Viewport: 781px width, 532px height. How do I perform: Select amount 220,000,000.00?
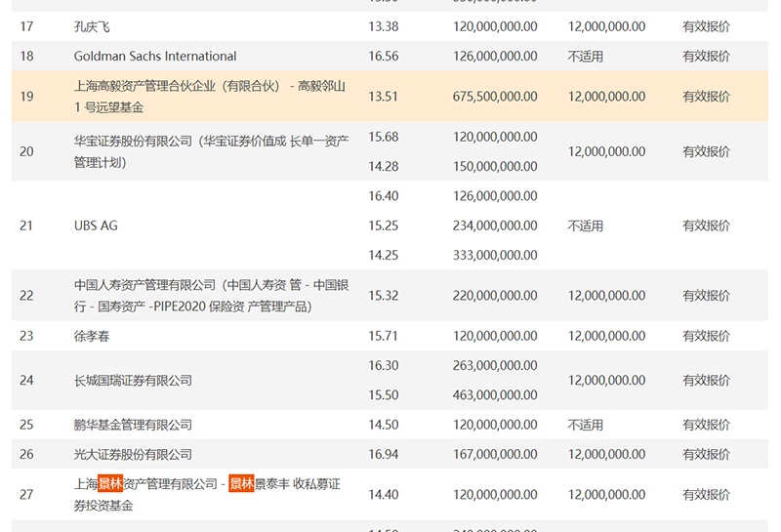(x=495, y=296)
